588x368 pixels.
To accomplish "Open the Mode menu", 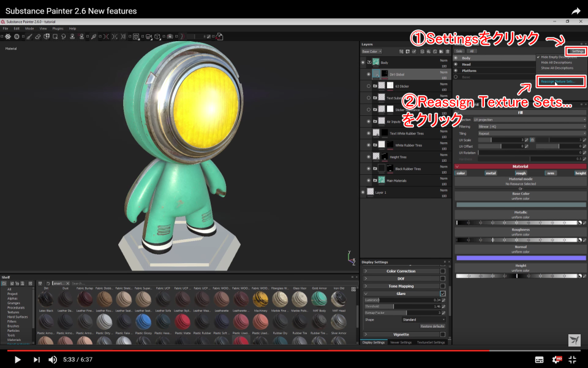I will 29,29.
